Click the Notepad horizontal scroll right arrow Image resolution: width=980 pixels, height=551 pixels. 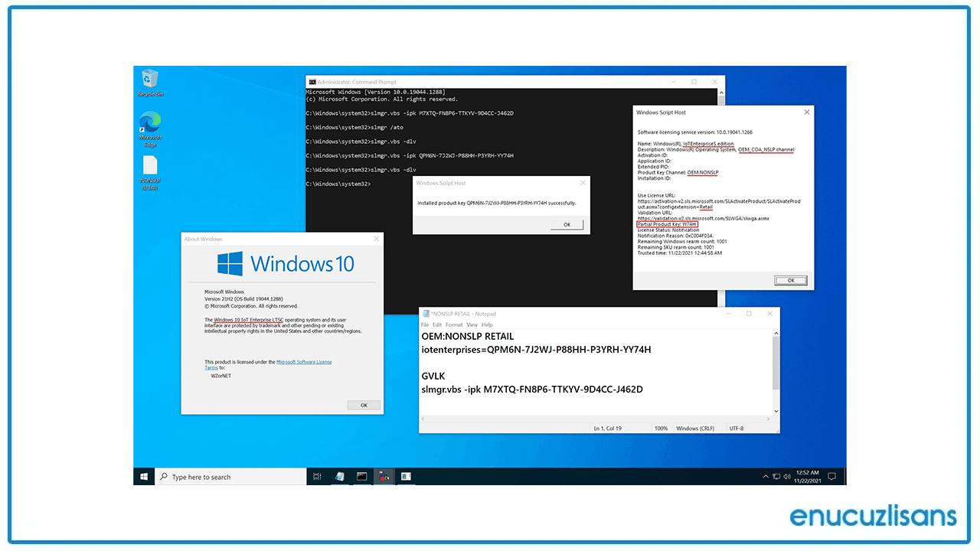click(x=768, y=419)
